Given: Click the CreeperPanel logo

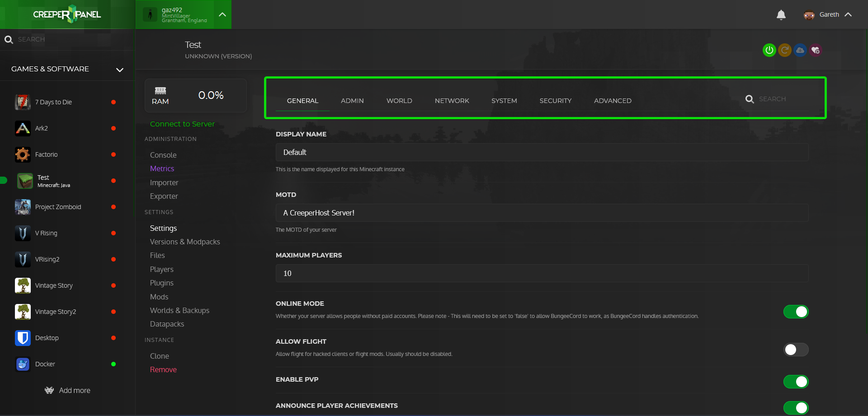Looking at the screenshot, I should point(67,14).
